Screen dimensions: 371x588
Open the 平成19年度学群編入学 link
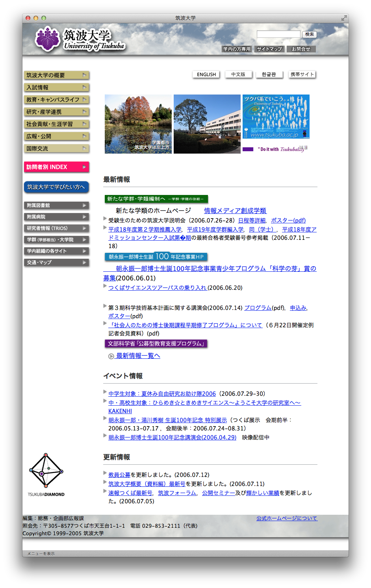point(215,230)
